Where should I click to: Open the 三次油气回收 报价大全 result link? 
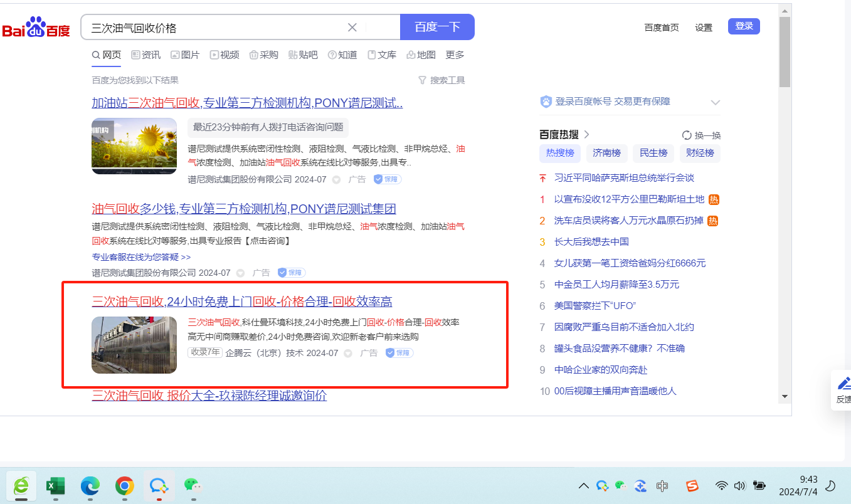(209, 396)
